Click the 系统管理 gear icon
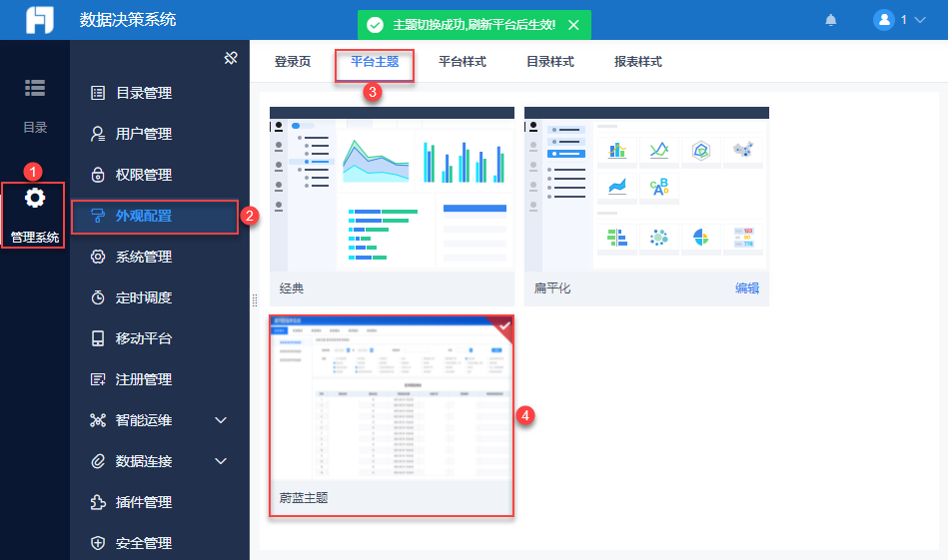The height and width of the screenshot is (560, 948). [97, 257]
